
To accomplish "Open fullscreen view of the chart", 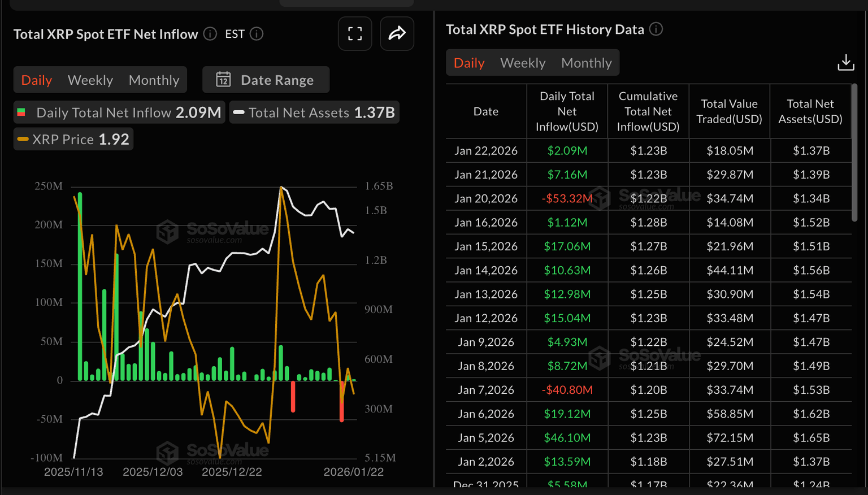I will [x=355, y=34].
